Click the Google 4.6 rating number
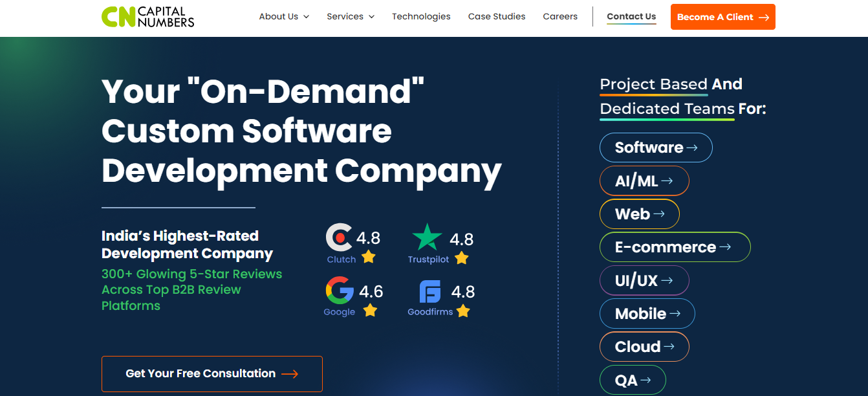Image resolution: width=868 pixels, height=396 pixels. pos(371,291)
